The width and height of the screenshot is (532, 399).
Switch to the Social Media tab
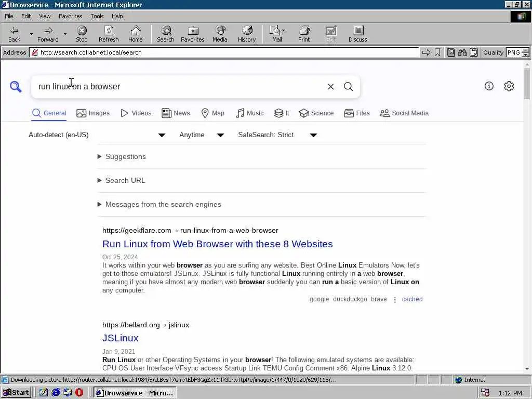404,113
